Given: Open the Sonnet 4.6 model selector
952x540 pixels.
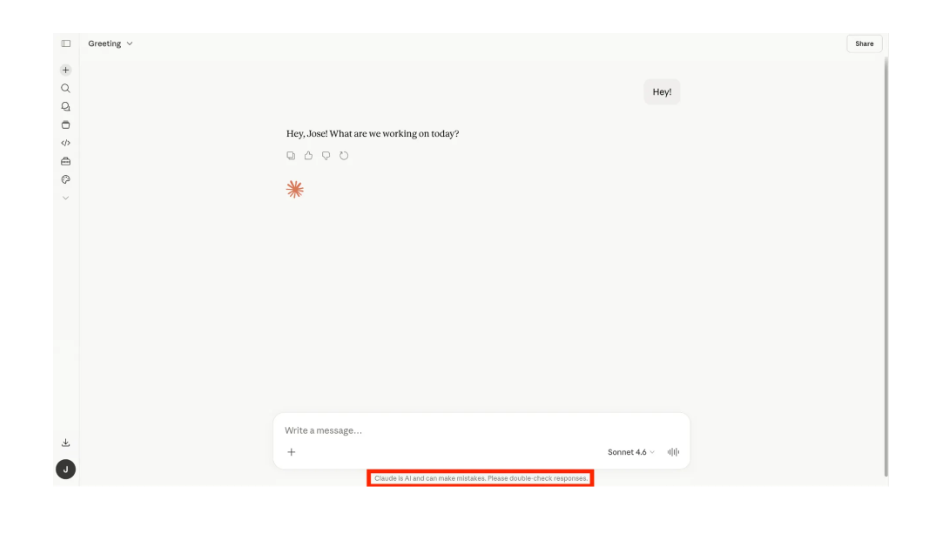Looking at the screenshot, I should 631,452.
